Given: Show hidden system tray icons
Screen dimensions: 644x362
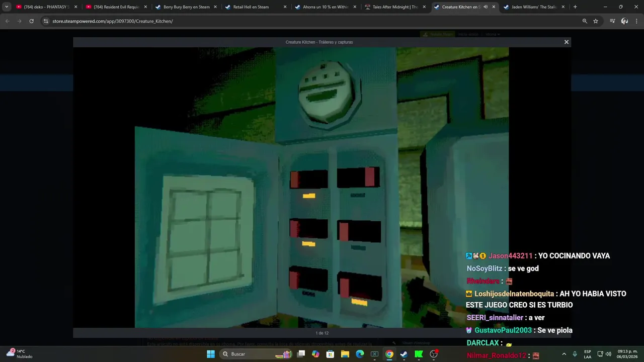Looking at the screenshot, I should click(x=563, y=354).
